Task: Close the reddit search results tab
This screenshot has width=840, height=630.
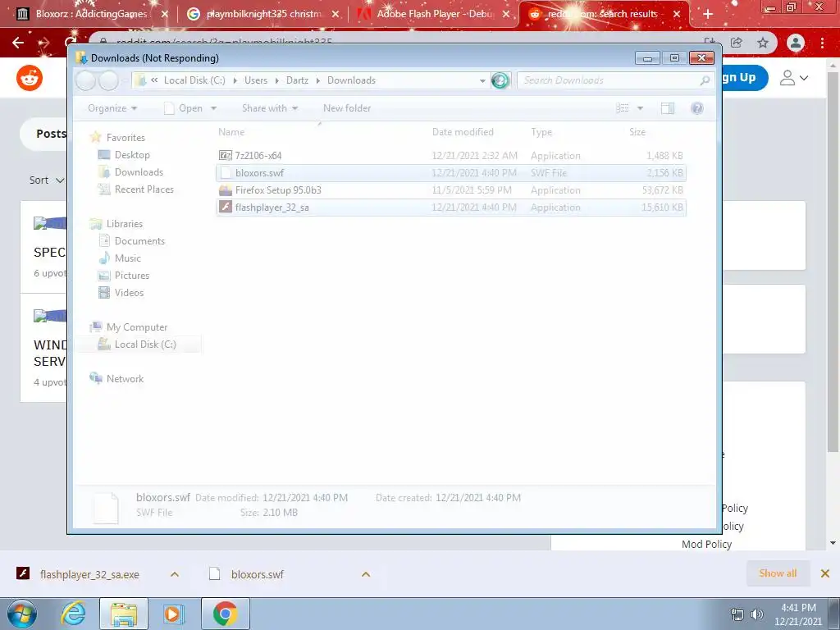Action: click(677, 15)
